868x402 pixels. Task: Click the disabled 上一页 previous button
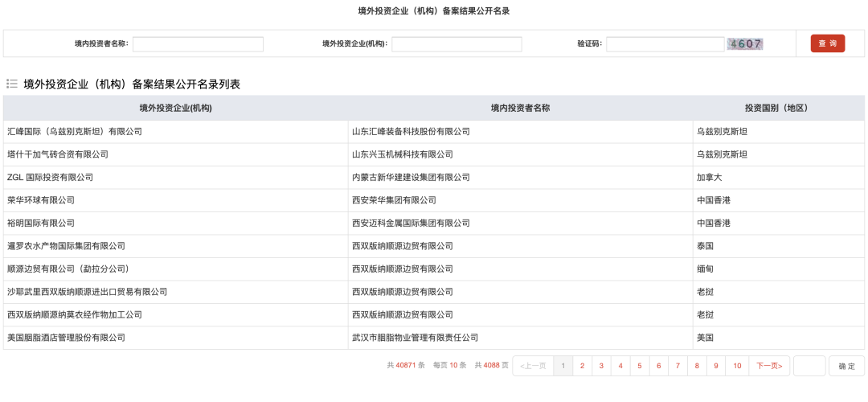point(533,366)
